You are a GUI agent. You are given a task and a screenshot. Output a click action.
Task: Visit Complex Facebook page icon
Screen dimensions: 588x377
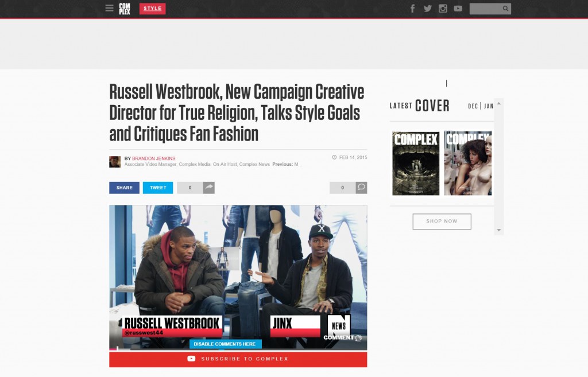[412, 8]
